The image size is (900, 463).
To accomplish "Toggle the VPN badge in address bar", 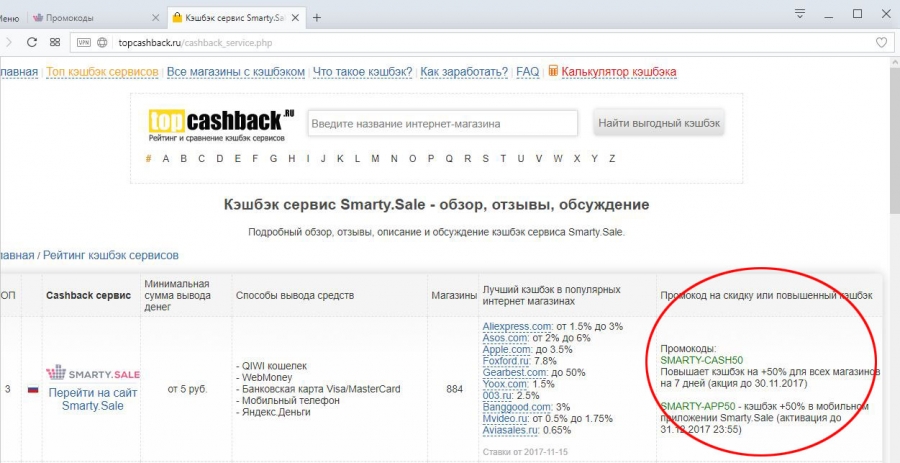I will 84,42.
